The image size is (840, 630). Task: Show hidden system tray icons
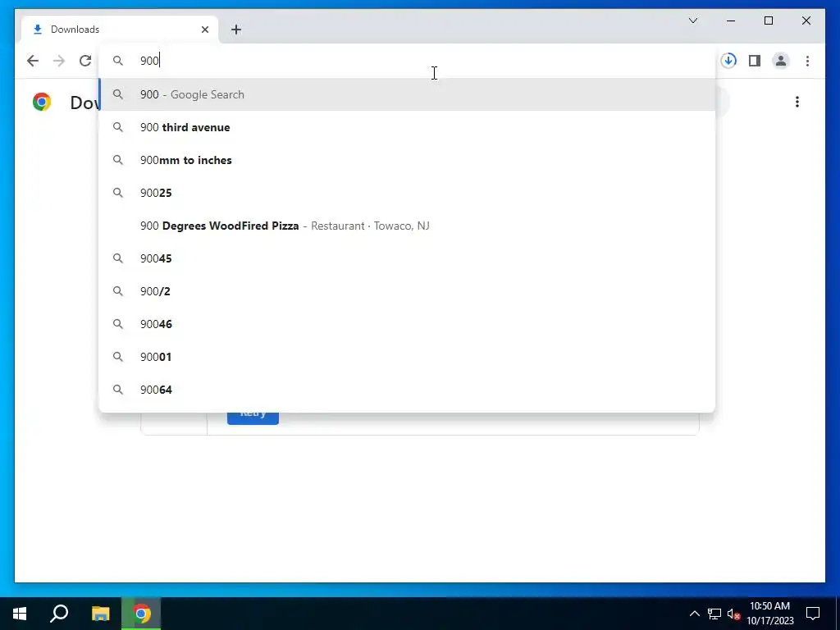tap(694, 614)
